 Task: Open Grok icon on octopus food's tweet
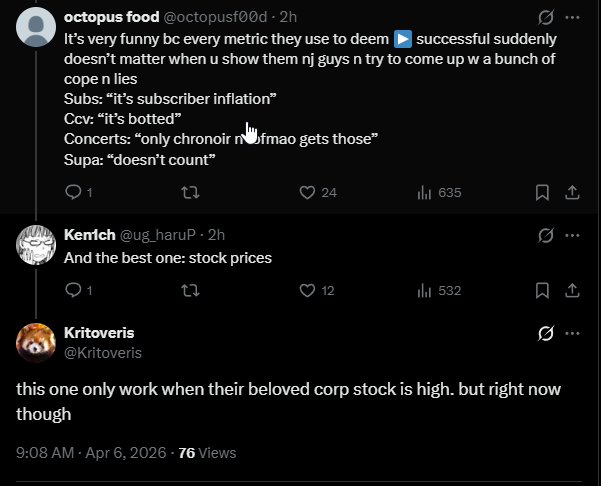coord(546,18)
